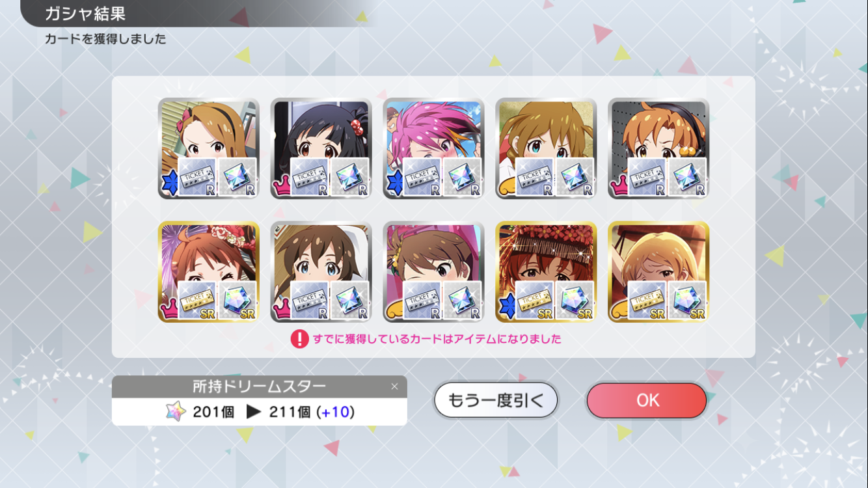
Task: Select the fireworks SR card with flower crown
Action: point(208,271)
